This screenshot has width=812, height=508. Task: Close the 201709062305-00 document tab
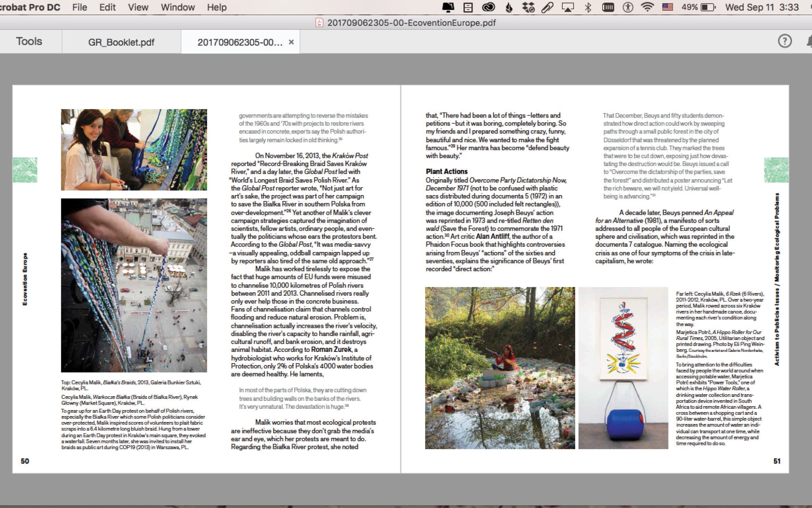(291, 42)
